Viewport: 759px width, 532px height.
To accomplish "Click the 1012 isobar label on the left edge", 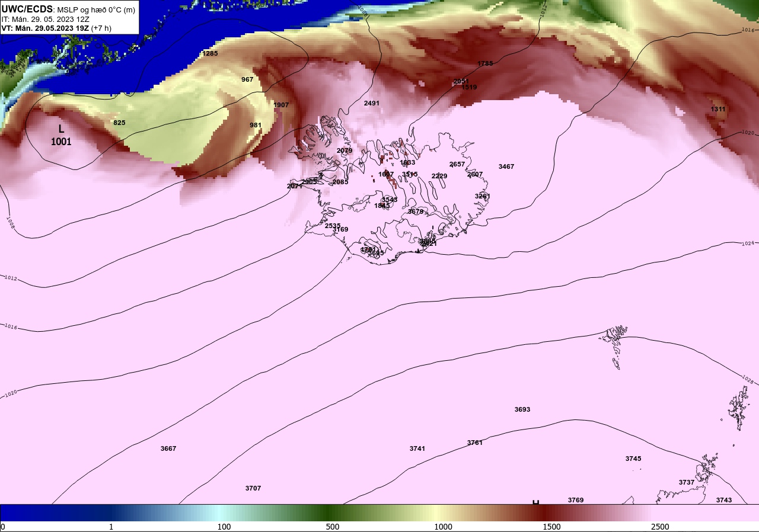I will click(11, 278).
